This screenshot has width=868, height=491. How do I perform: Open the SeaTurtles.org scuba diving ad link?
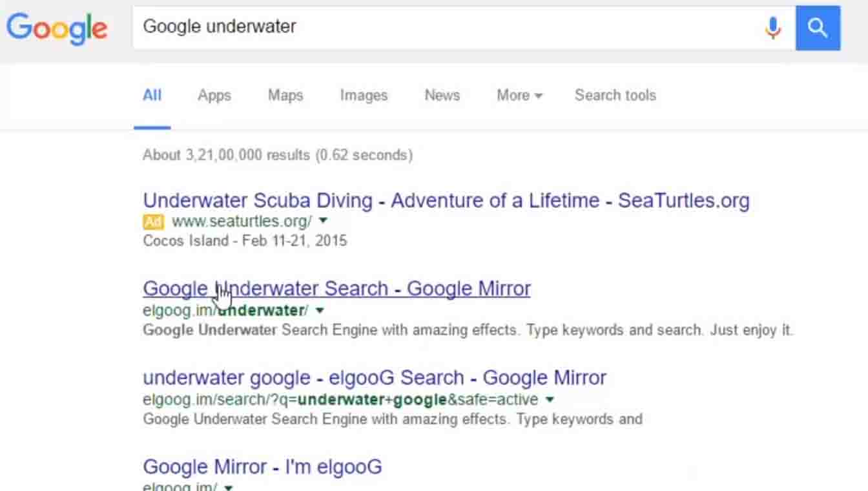[x=446, y=201]
